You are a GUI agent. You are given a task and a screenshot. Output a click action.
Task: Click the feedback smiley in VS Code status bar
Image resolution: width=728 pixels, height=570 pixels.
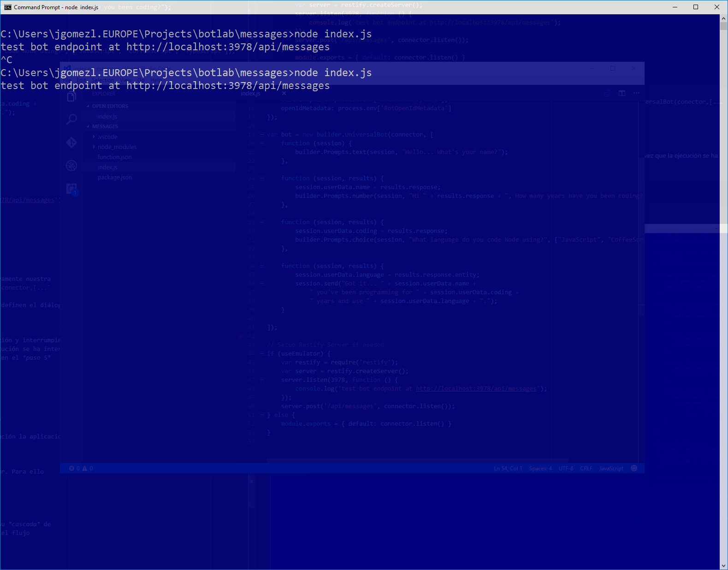click(634, 468)
